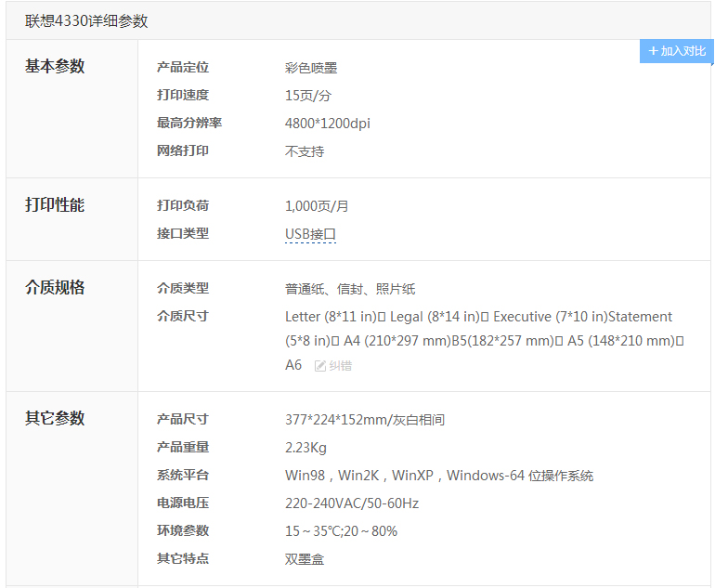
Task: Open the USB接口 link
Action: click(310, 234)
